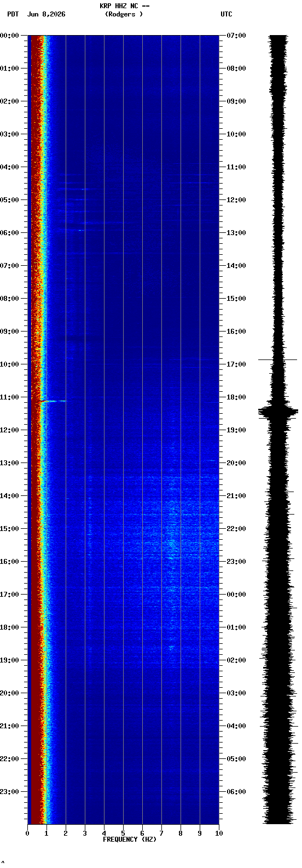The height and width of the screenshot is (868, 302).
Task: Pick the UTC 06:00 label on right axis
Action: click(x=236, y=792)
